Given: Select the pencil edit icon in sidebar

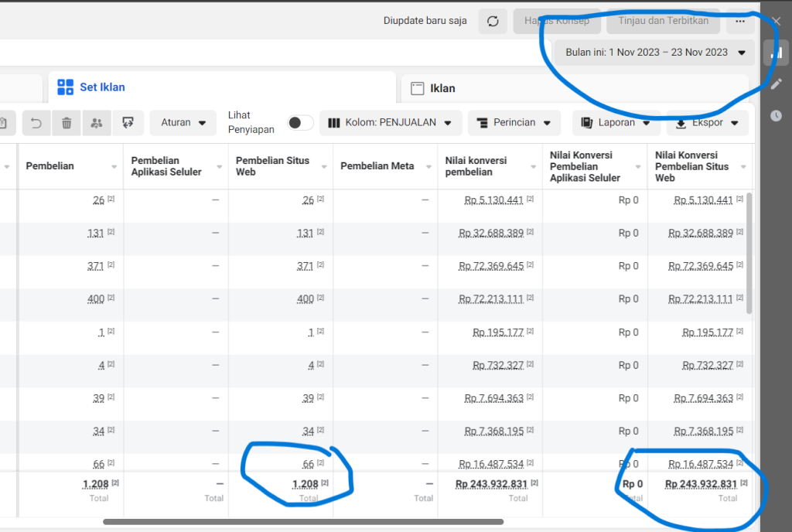Looking at the screenshot, I should click(776, 84).
